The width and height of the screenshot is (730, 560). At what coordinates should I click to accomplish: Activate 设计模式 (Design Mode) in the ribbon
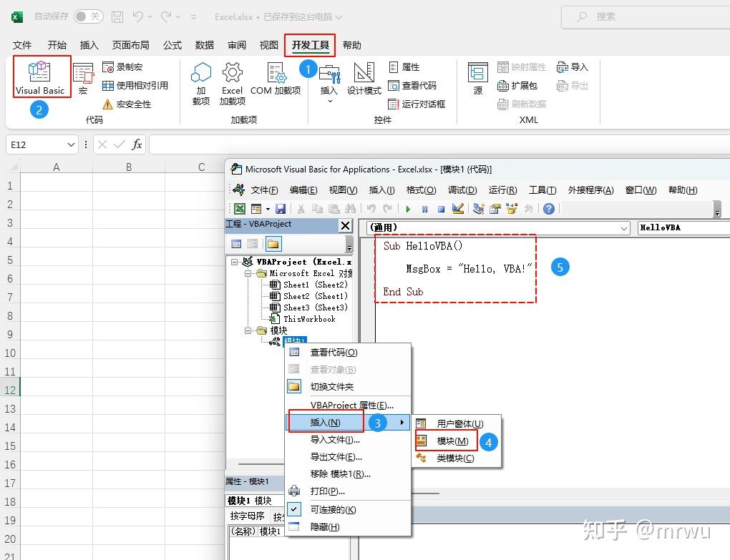pyautogui.click(x=364, y=79)
